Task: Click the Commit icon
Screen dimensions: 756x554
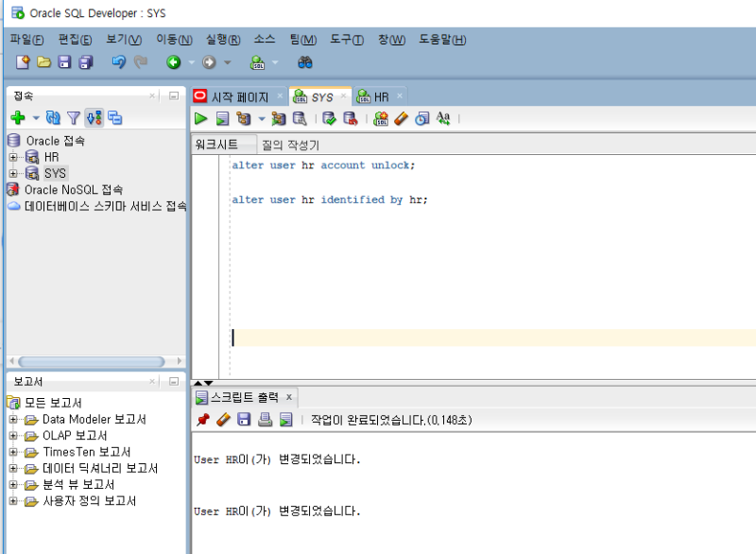Action: pyautogui.click(x=329, y=118)
